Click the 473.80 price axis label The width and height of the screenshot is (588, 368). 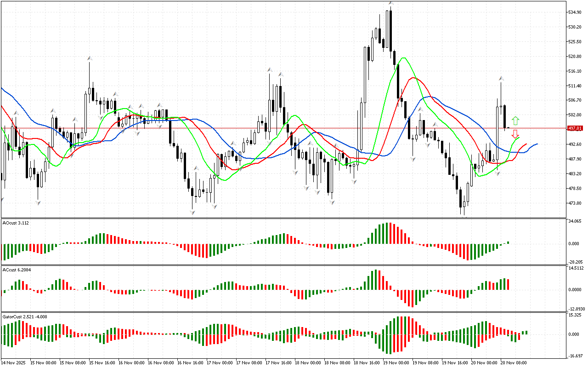pyautogui.click(x=575, y=203)
